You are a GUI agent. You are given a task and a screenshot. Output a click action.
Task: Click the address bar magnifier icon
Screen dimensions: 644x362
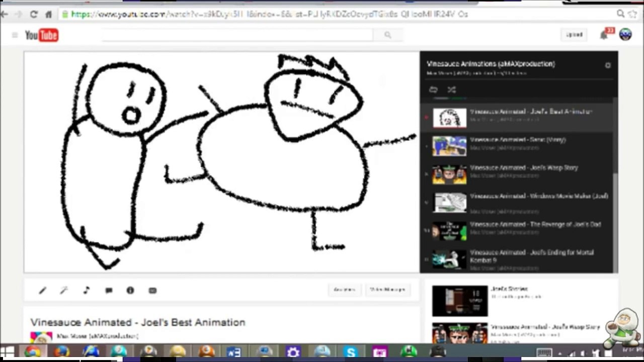pyautogui.click(x=621, y=14)
